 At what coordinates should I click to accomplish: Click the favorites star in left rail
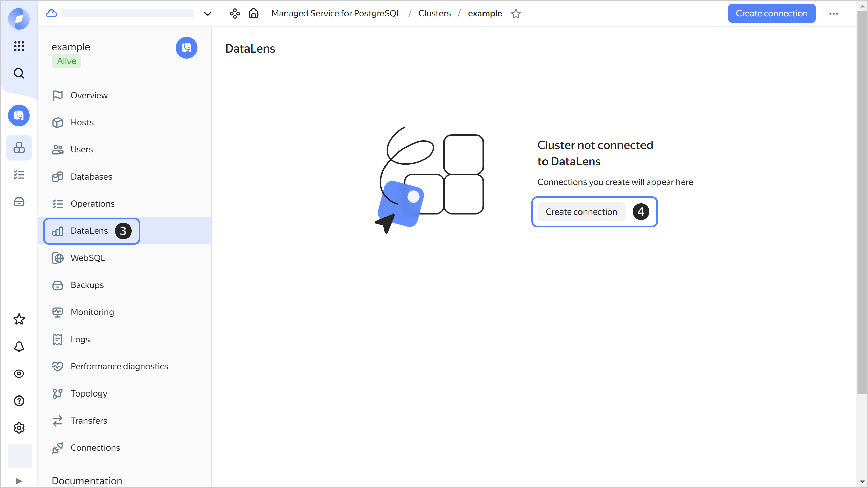(x=19, y=319)
